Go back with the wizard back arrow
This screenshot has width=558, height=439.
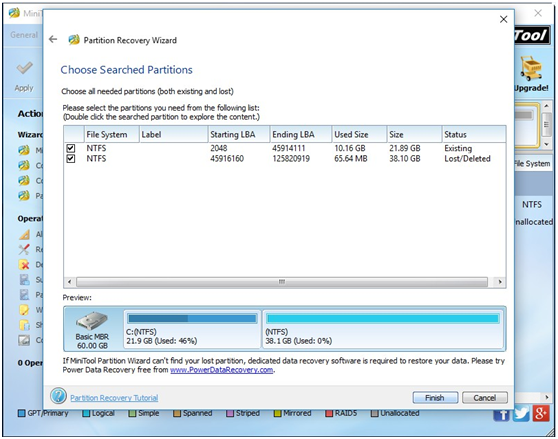[53, 39]
